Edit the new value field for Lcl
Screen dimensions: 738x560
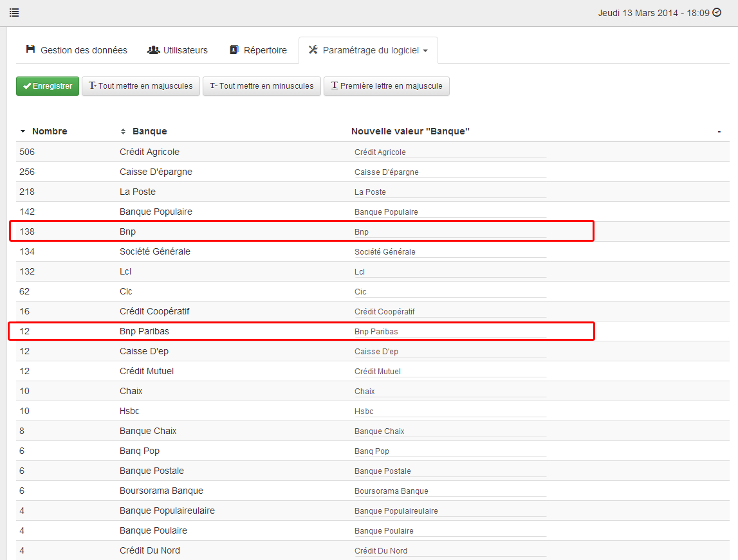450,272
